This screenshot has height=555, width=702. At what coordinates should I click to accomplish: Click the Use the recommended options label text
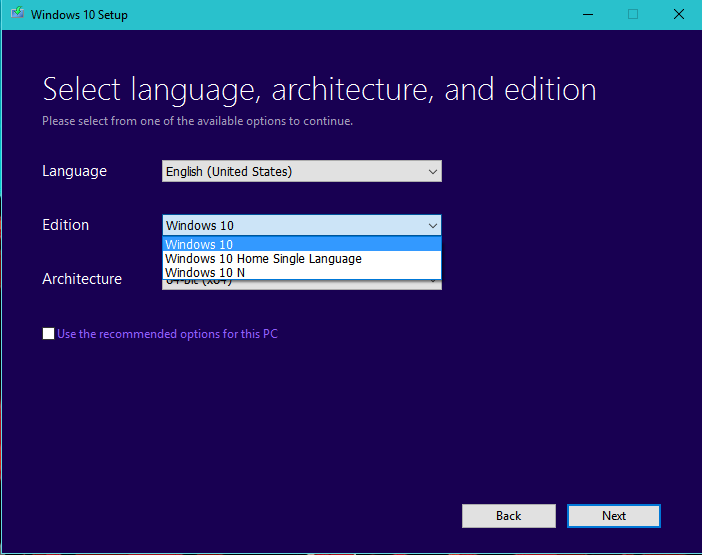167,334
